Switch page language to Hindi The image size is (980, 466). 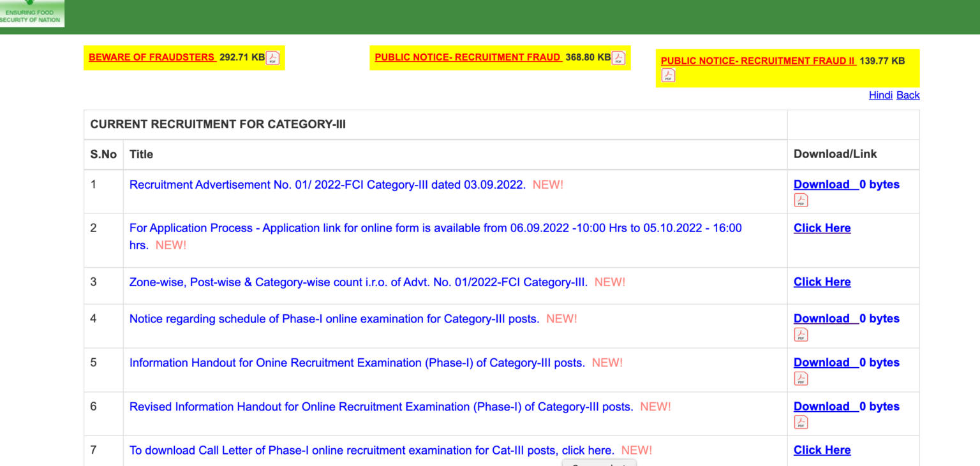(880, 95)
